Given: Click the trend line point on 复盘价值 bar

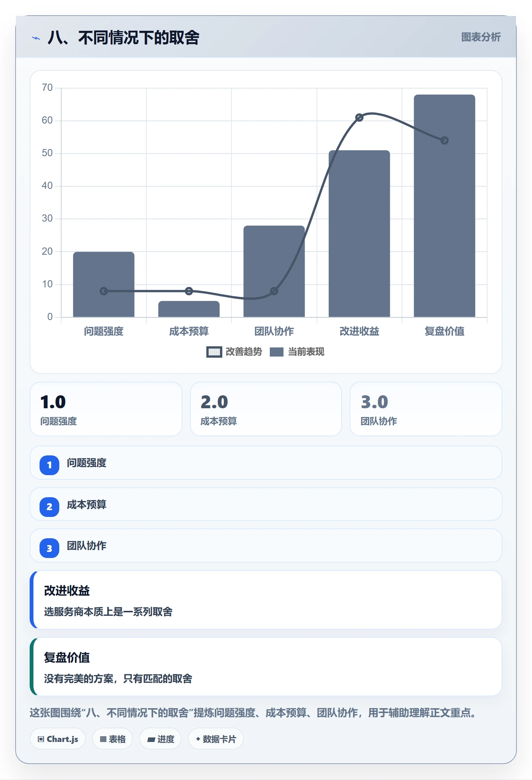Looking at the screenshot, I should (x=445, y=141).
